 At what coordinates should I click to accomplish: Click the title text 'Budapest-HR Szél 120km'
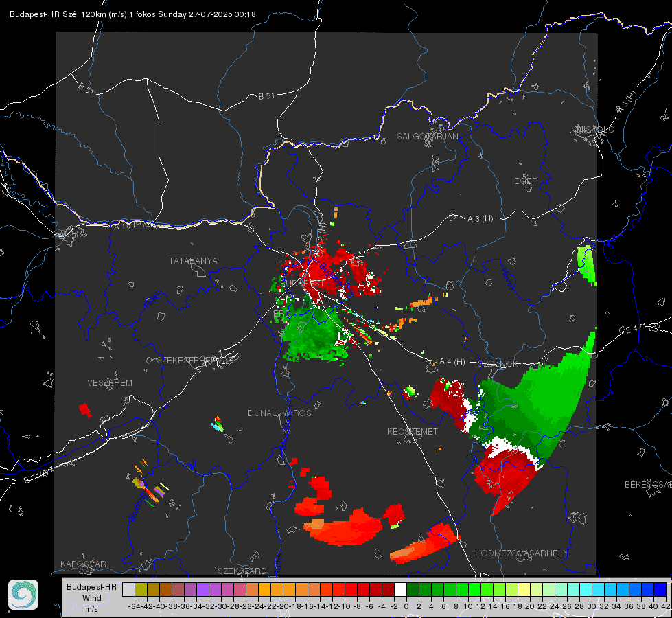pyautogui.click(x=58, y=14)
